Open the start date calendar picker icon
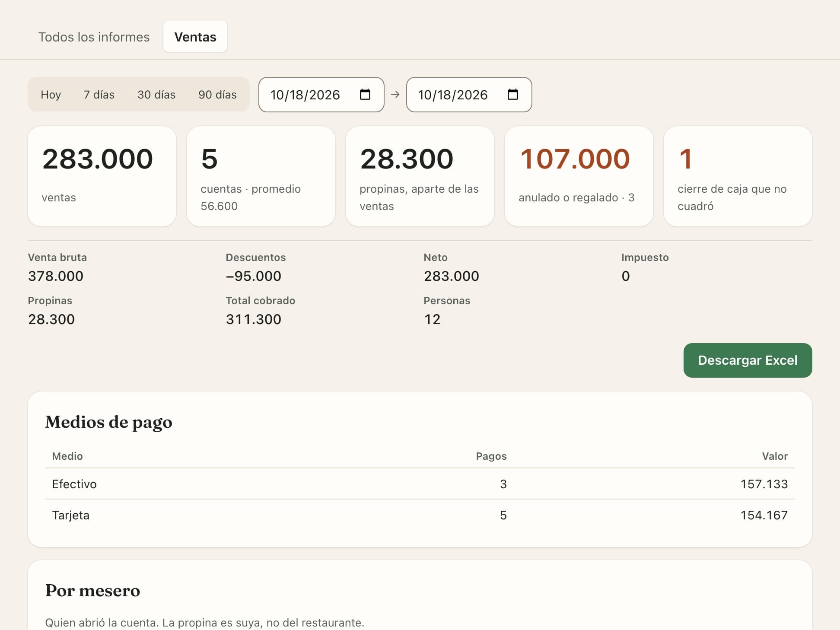Screen dimensions: 840x630 [x=365, y=94]
